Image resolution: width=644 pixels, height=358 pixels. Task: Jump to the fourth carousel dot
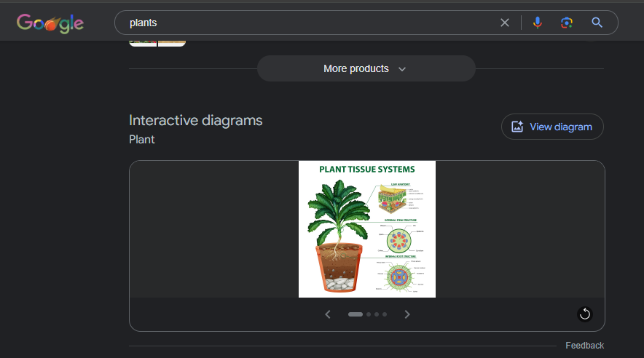tap(385, 314)
